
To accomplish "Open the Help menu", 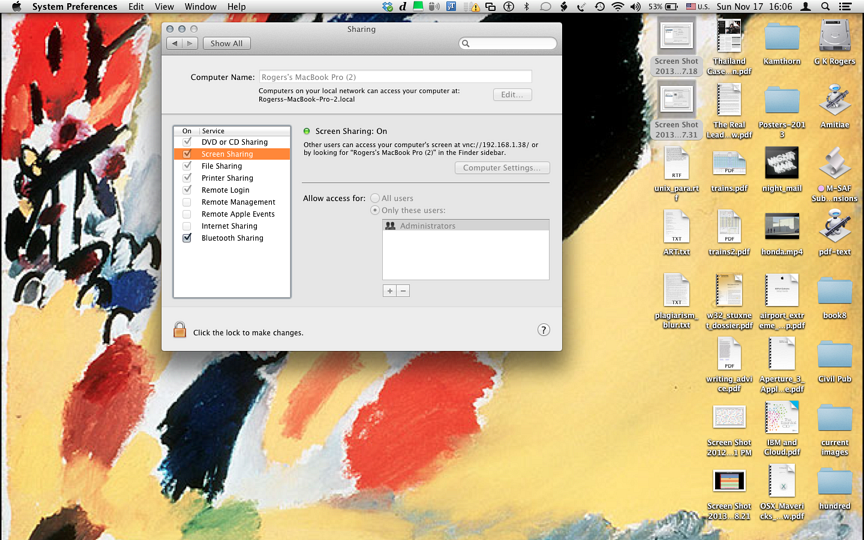I will click(236, 7).
